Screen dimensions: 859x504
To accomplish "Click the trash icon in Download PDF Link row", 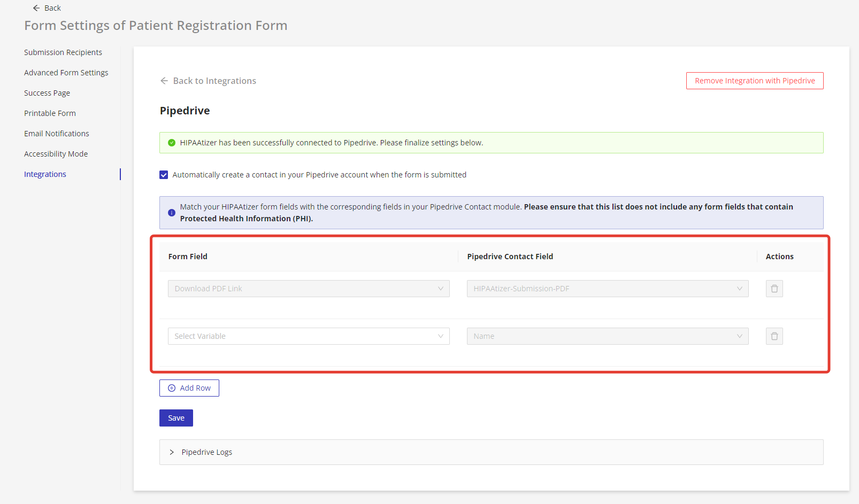I will coord(774,289).
